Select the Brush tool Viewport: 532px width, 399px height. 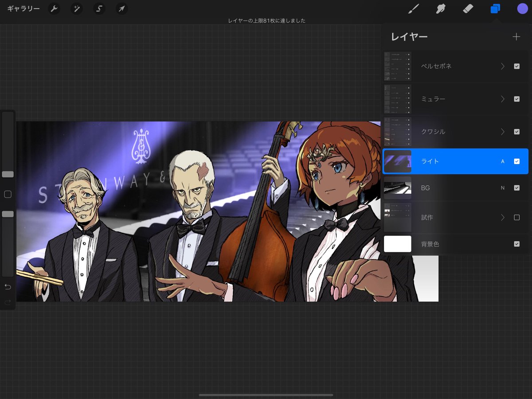[x=413, y=9]
